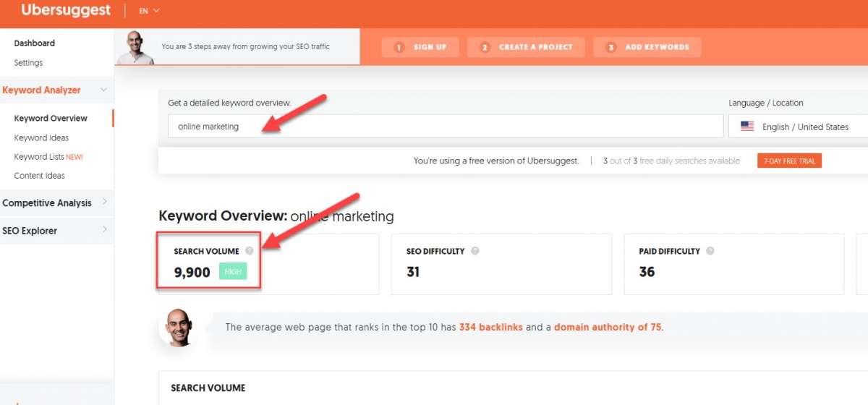The image size is (868, 405).
Task: Open Language / Location dropdown
Action: click(x=799, y=126)
